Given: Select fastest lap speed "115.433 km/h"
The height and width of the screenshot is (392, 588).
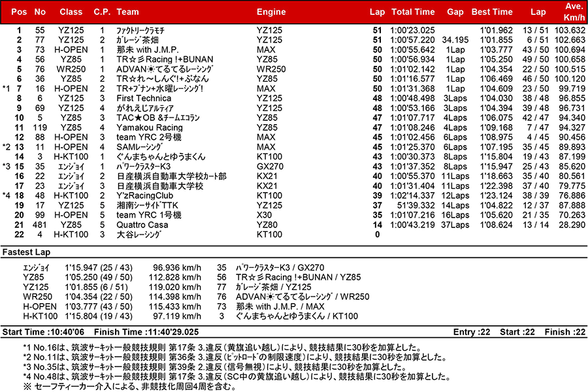Looking at the screenshot, I should [174, 307].
